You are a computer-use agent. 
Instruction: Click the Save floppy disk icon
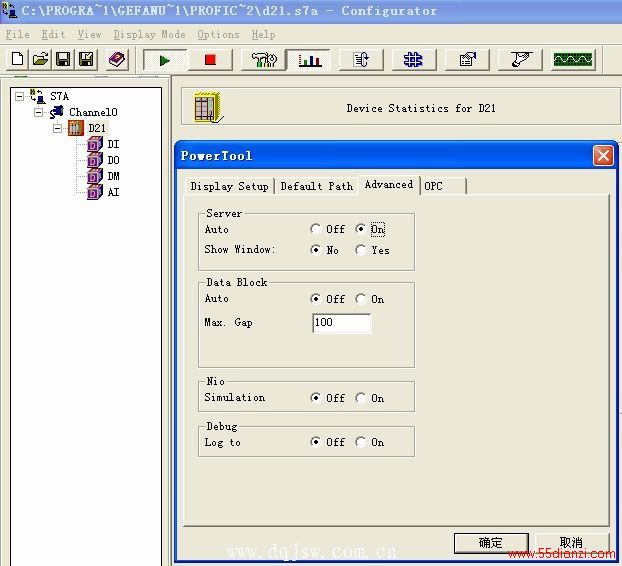[x=63, y=59]
